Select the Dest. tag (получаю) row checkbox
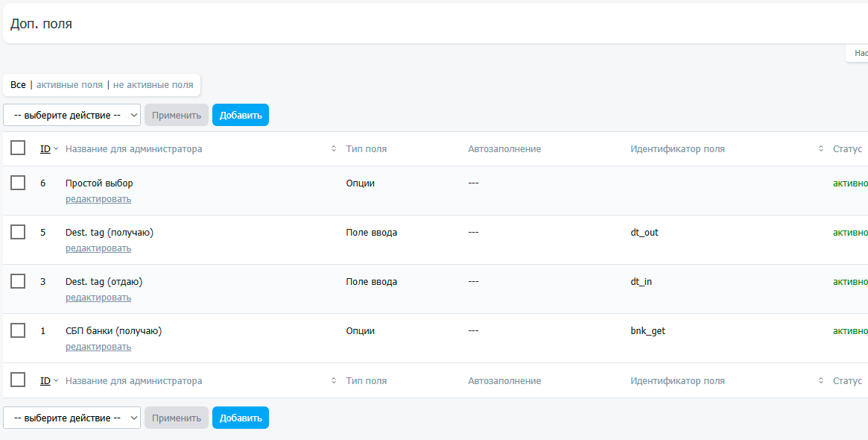Viewport: 868px width, 440px height. (x=18, y=232)
